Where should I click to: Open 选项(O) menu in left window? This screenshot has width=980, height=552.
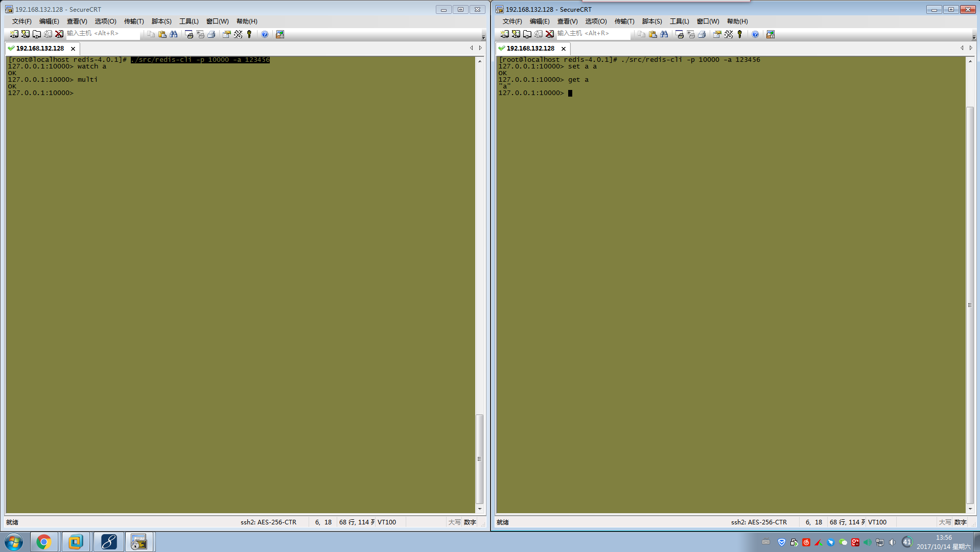coord(106,21)
